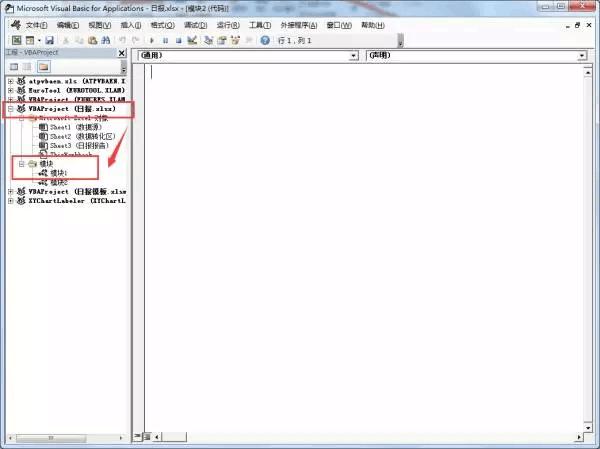Open the 运行(R) menu
This screenshot has height=449, width=600.
[x=228, y=25]
